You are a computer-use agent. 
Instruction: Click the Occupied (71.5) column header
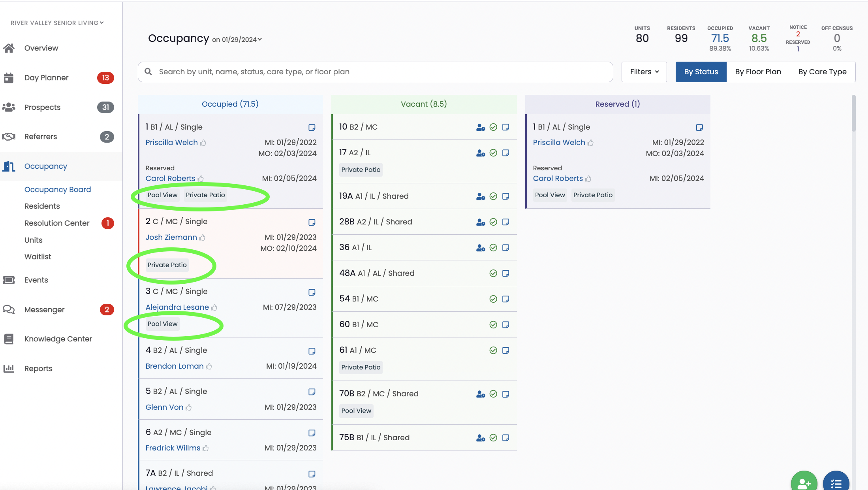(230, 104)
